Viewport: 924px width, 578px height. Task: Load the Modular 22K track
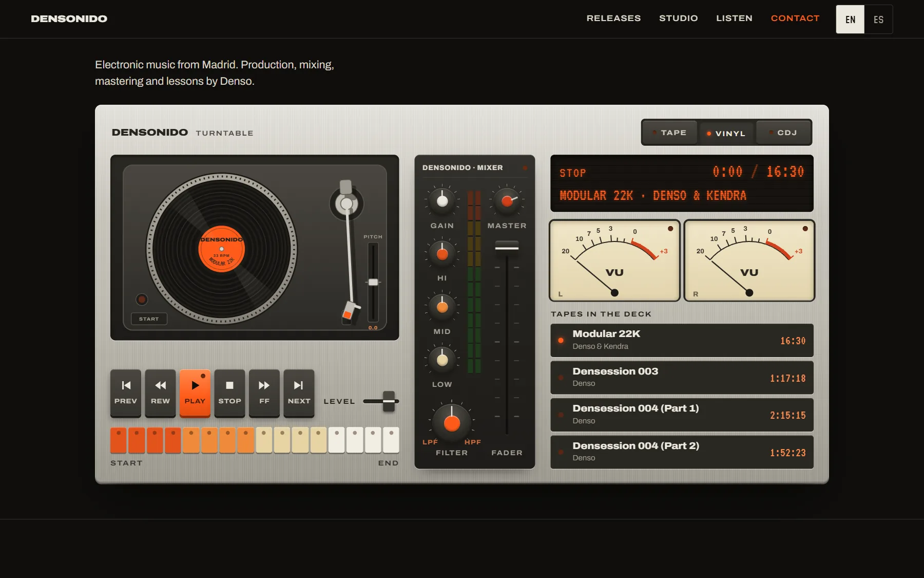(682, 340)
